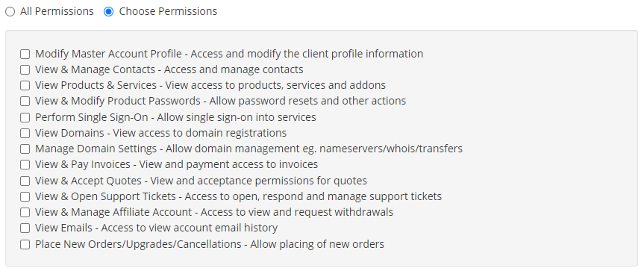
Task: Enable Manage Domain Settings checkbox
Action: point(25,149)
